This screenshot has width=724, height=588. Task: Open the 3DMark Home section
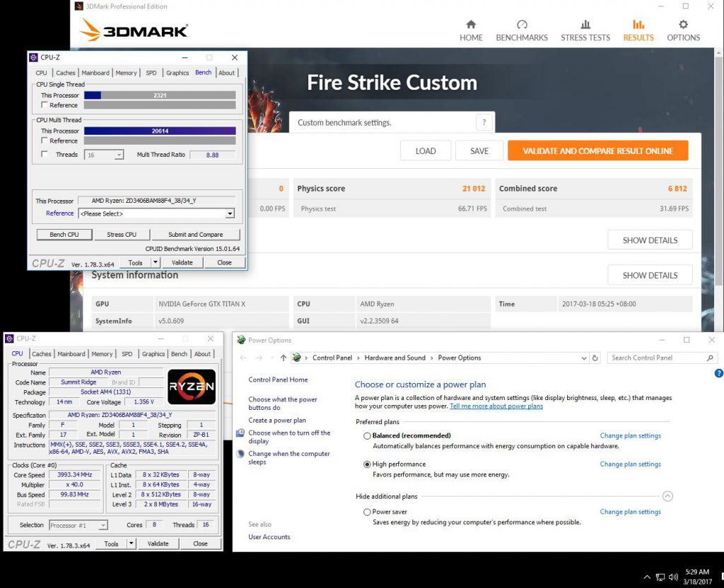tap(471, 31)
